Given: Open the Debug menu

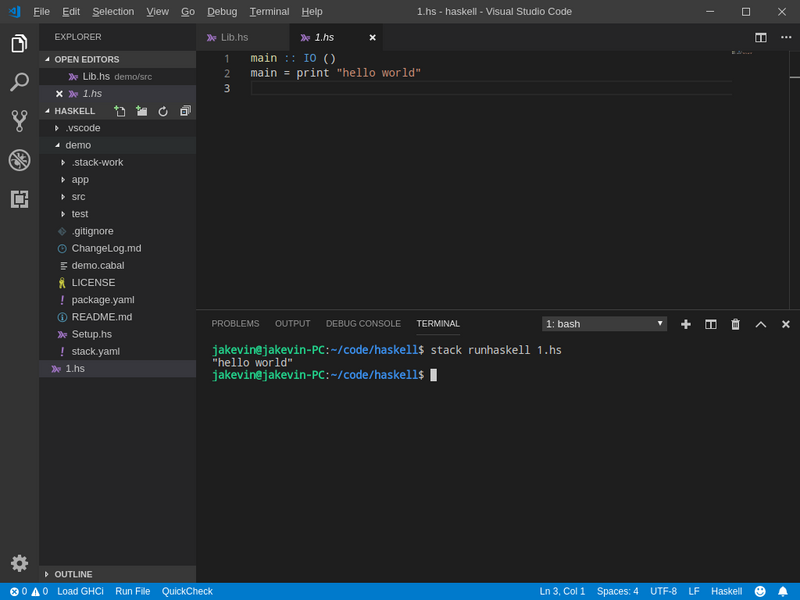Looking at the screenshot, I should 222,11.
